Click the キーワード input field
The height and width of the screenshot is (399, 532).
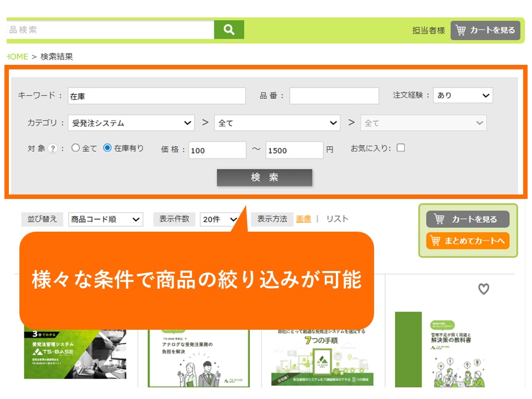(156, 96)
